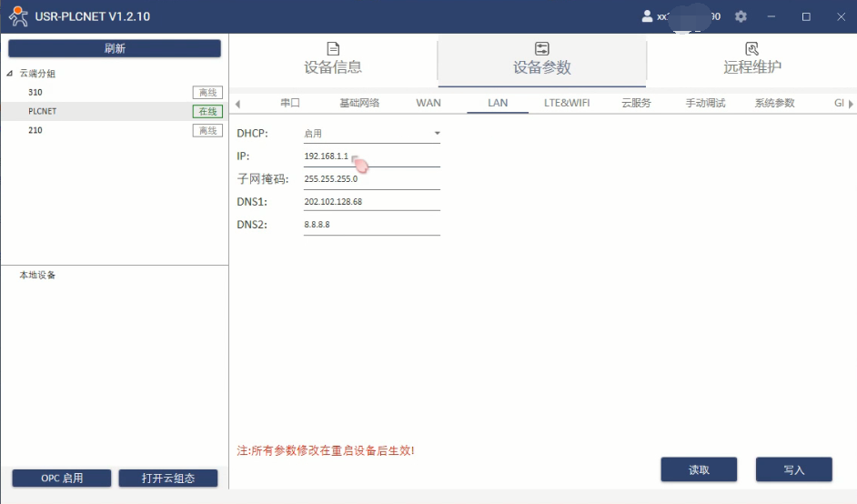Click the 读取 button
This screenshot has height=504, width=857.
click(x=699, y=469)
